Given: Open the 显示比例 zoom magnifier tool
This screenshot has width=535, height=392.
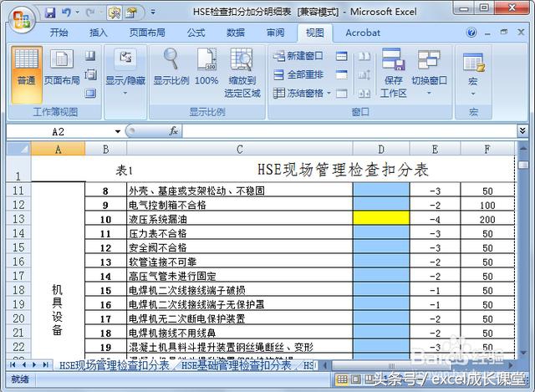Looking at the screenshot, I should tap(171, 67).
